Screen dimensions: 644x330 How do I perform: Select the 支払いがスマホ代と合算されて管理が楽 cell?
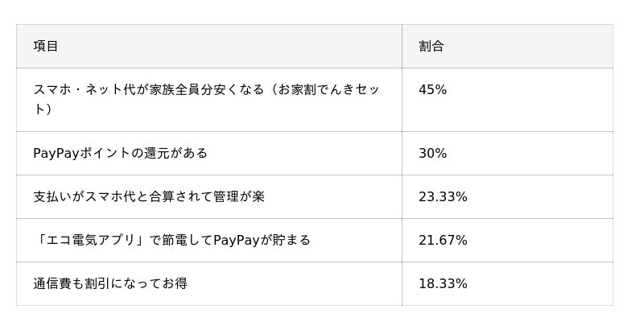coord(149,196)
